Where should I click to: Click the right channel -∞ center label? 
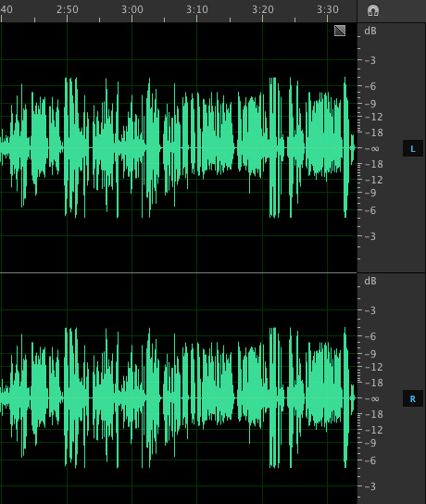(372, 398)
